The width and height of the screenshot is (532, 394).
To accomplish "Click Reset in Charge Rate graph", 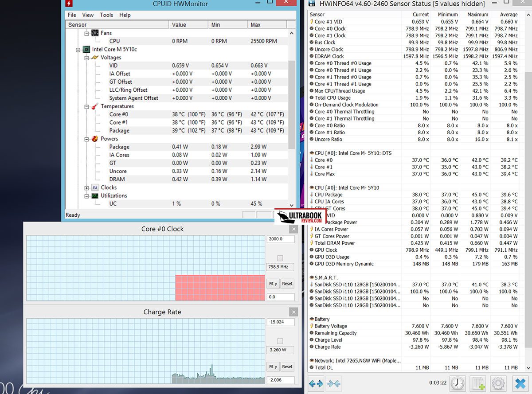I will point(287,367).
